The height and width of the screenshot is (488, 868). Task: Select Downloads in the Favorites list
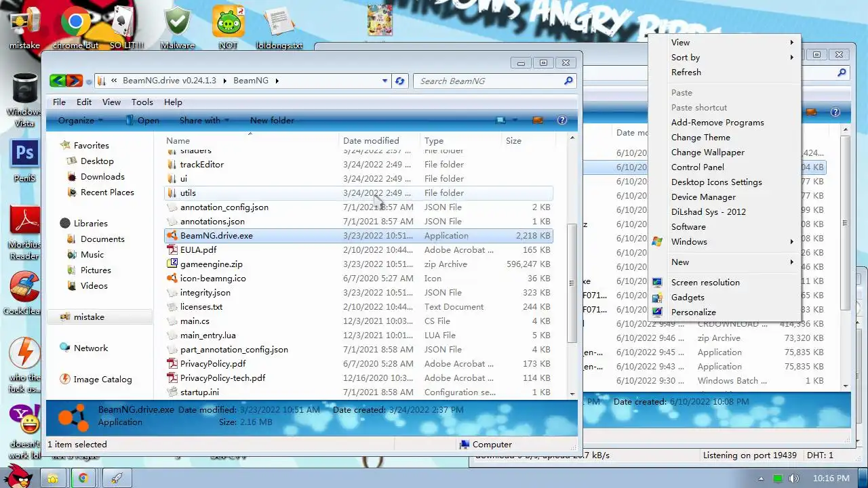click(102, 176)
